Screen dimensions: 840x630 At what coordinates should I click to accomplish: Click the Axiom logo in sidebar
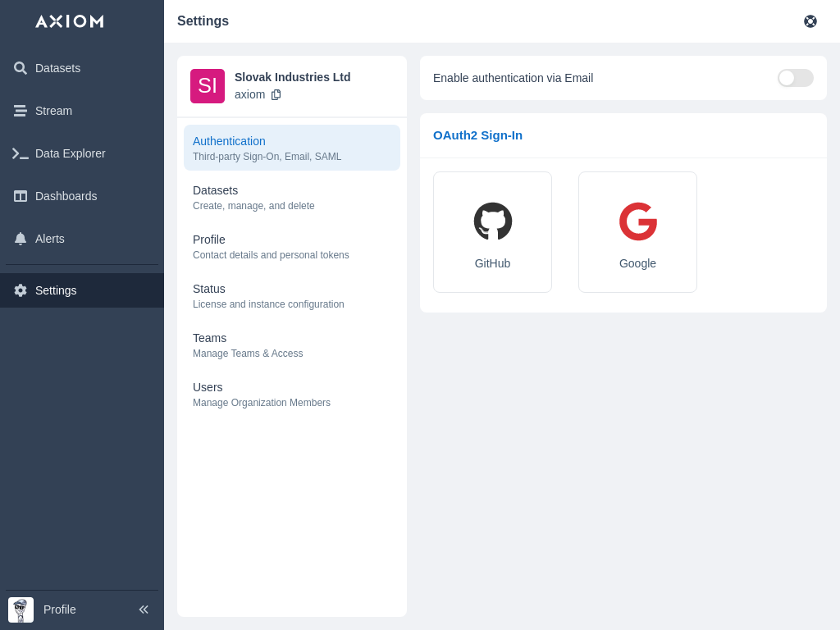pyautogui.click(x=70, y=21)
